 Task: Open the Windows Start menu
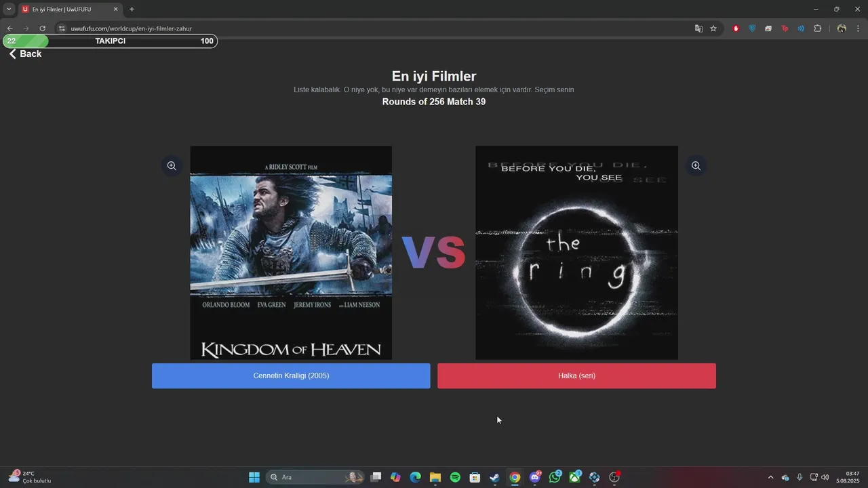pyautogui.click(x=254, y=477)
